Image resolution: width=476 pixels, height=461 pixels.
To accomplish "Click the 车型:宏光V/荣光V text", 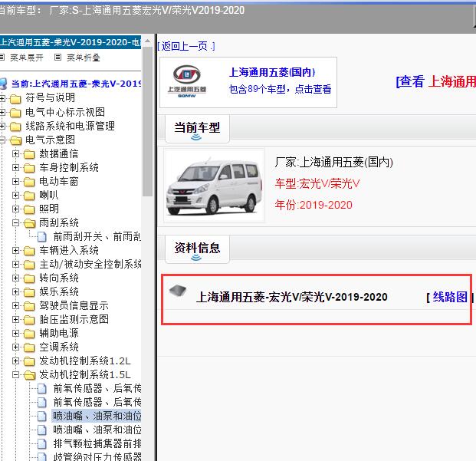I will pyautogui.click(x=317, y=184).
